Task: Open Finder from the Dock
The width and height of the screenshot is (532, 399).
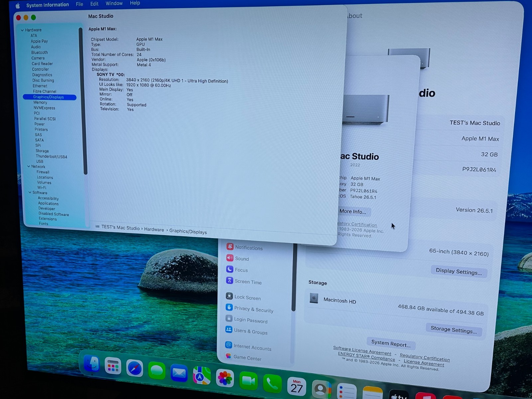Action: coord(91,363)
